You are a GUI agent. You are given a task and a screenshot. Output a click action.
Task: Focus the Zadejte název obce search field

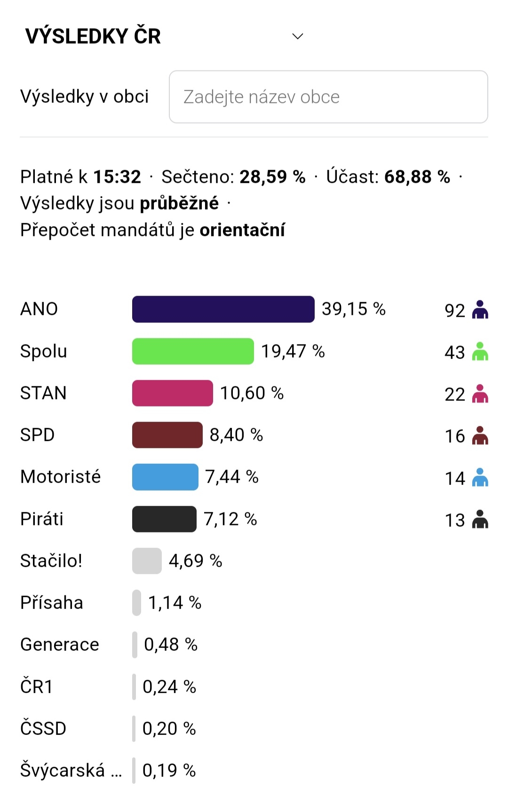click(x=328, y=97)
